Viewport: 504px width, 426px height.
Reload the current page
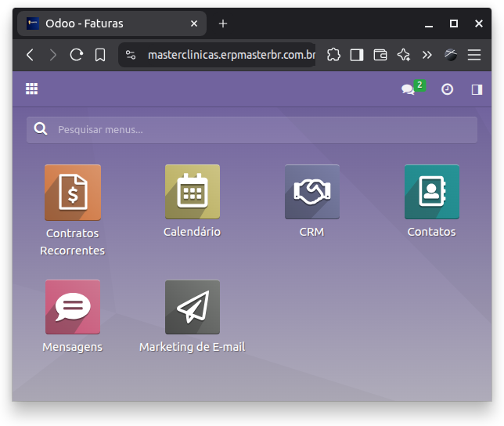[x=76, y=55]
